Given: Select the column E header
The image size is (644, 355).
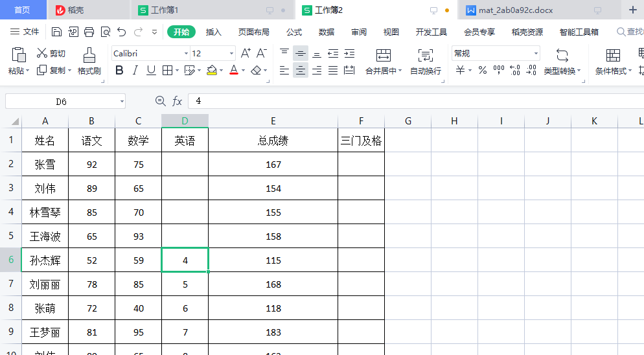Looking at the screenshot, I should click(273, 120).
